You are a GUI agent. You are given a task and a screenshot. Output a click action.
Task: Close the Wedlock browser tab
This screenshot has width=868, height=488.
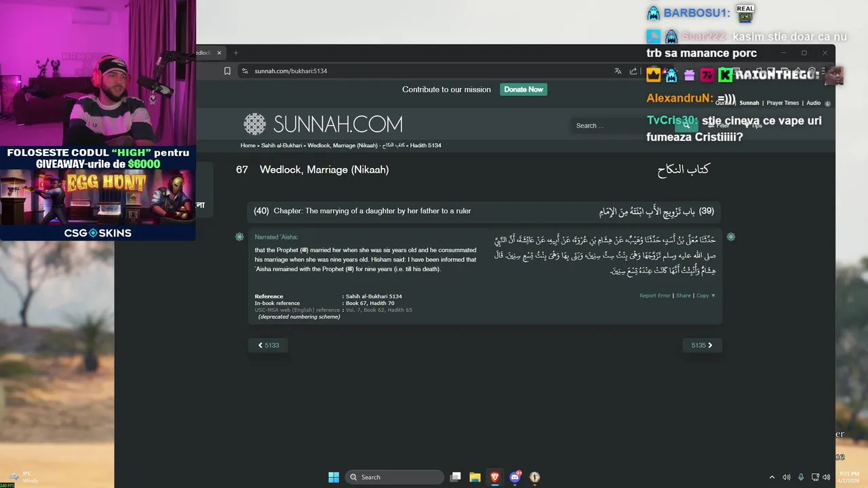(219, 53)
